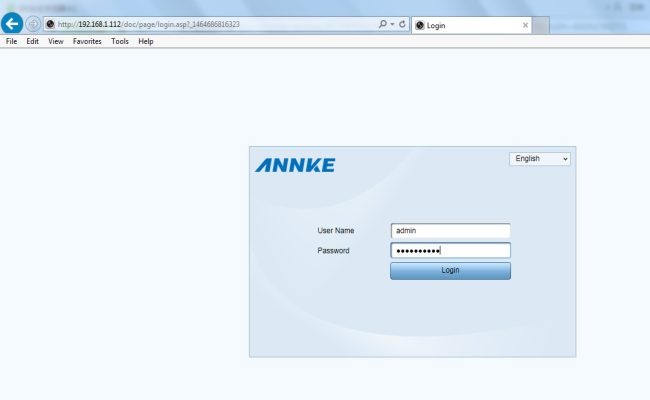Close the Login browser tab
The height and width of the screenshot is (400, 650).
526,25
